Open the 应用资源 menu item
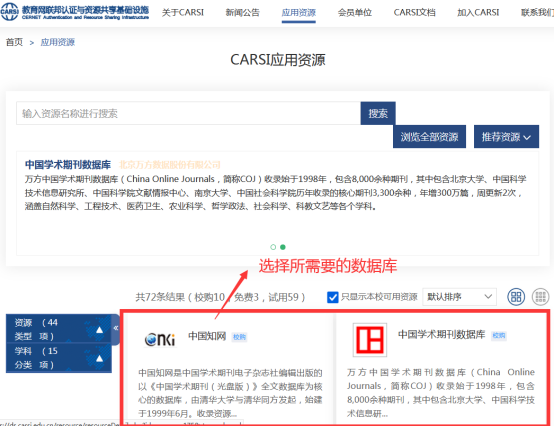Screen dimensions: 554x427 (299, 12)
